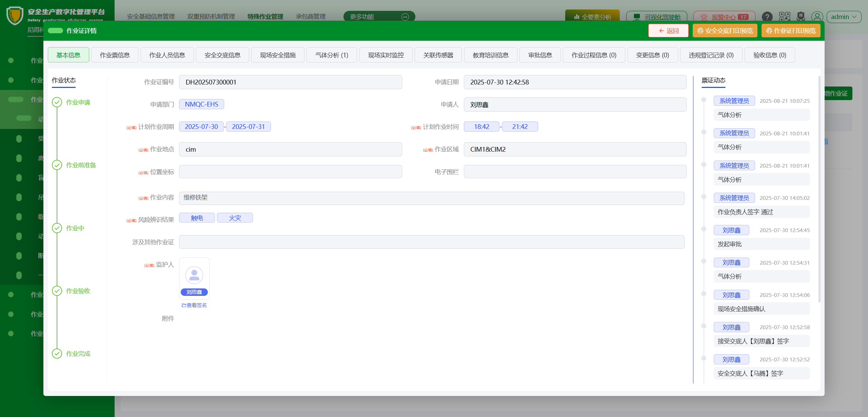Viewport: 868px width, 417px height.
Task: Click the 返回 back arrow button
Action: 668,31
